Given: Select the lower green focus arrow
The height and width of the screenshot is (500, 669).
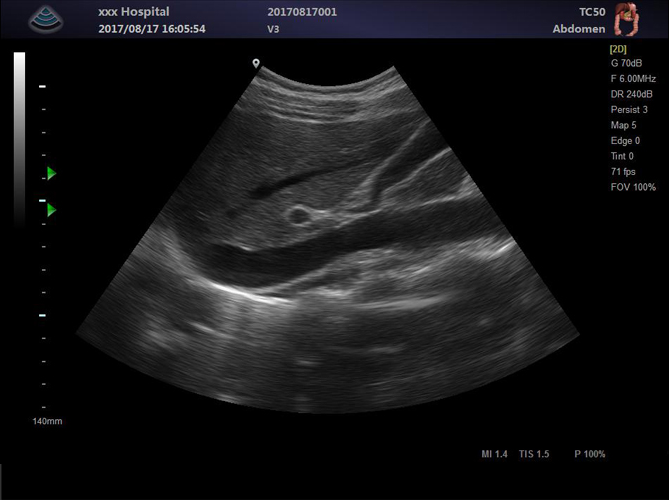Looking at the screenshot, I should (52, 210).
